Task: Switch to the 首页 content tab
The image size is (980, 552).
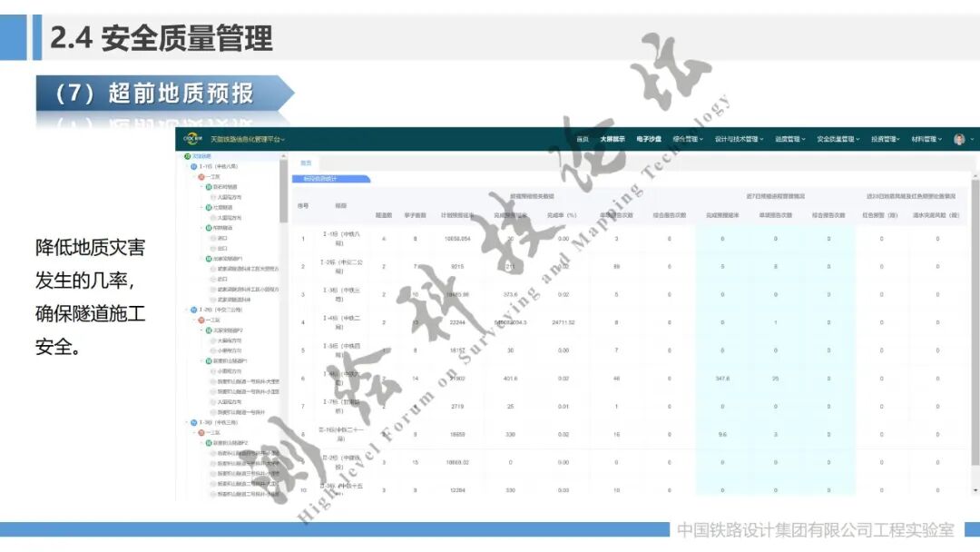Action: click(x=306, y=163)
